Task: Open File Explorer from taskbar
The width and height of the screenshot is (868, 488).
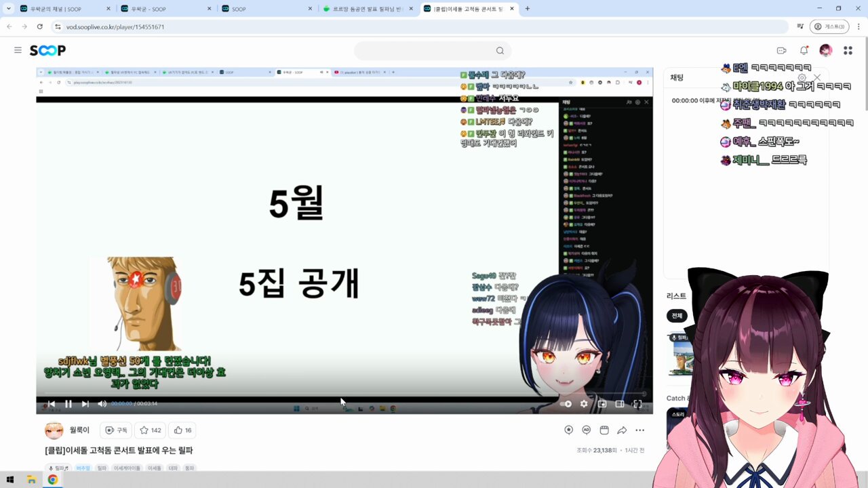Action: pyautogui.click(x=31, y=480)
